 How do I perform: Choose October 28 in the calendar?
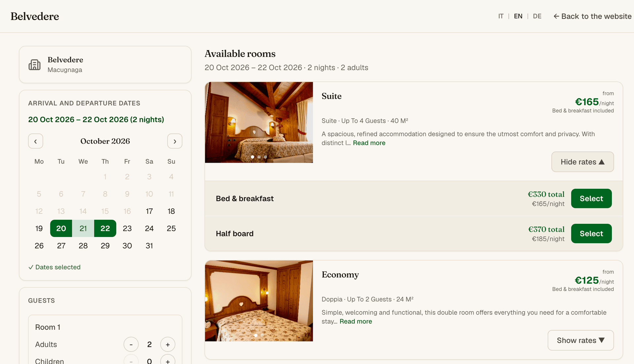coord(83,246)
